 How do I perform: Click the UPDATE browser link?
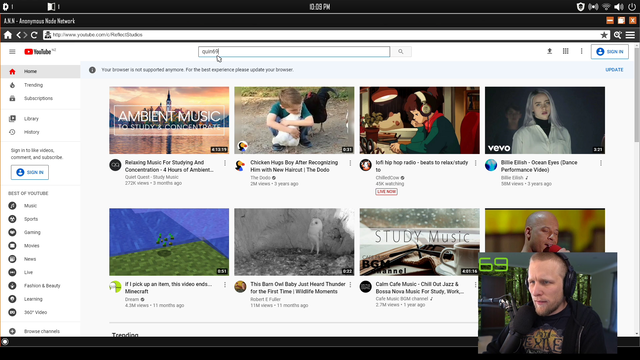[x=614, y=70]
